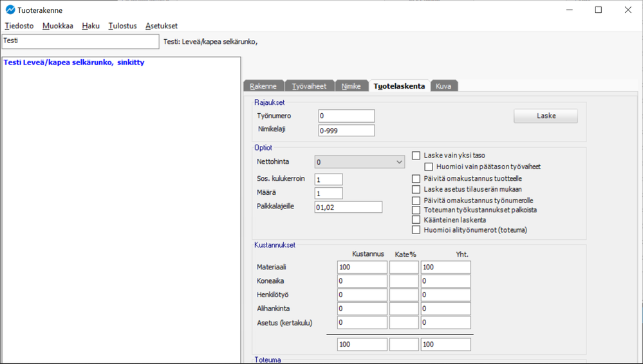Switch to the Rakenne tab

[x=263, y=86]
